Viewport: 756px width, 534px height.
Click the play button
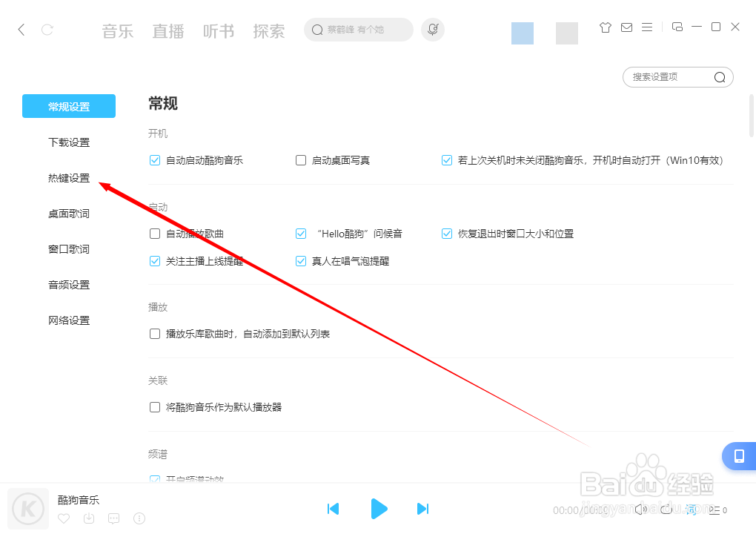pos(379,509)
